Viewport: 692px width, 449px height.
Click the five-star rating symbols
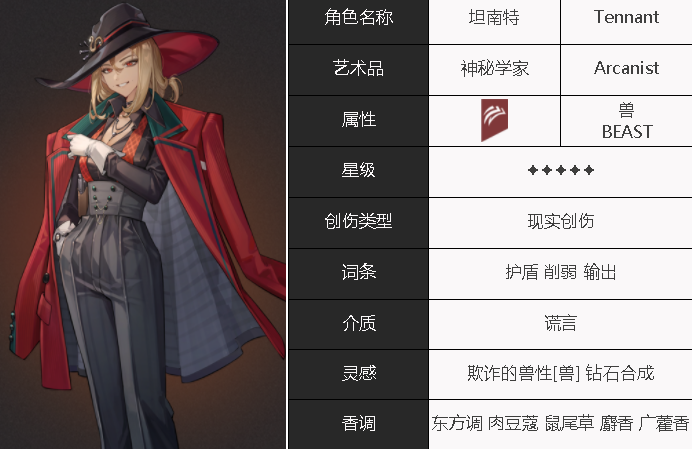tap(560, 170)
